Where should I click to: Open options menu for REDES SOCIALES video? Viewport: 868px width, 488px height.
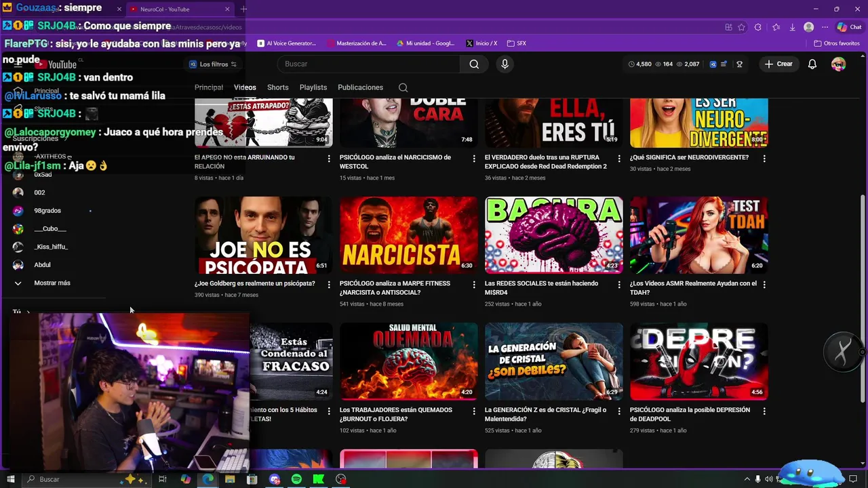coord(619,285)
